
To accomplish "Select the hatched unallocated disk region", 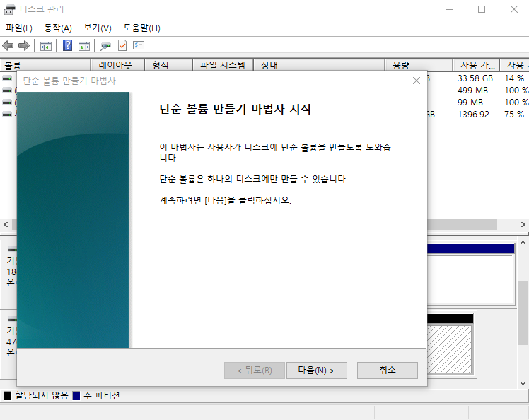I will 449,349.
